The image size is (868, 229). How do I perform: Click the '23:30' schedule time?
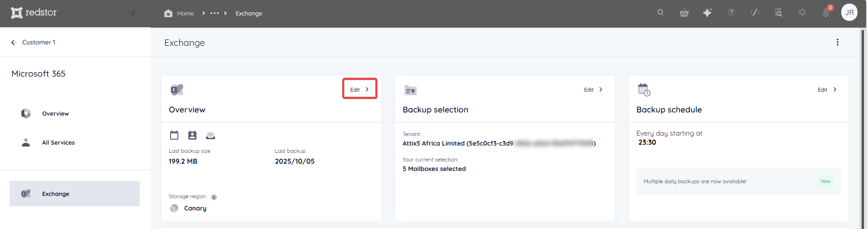(x=647, y=142)
